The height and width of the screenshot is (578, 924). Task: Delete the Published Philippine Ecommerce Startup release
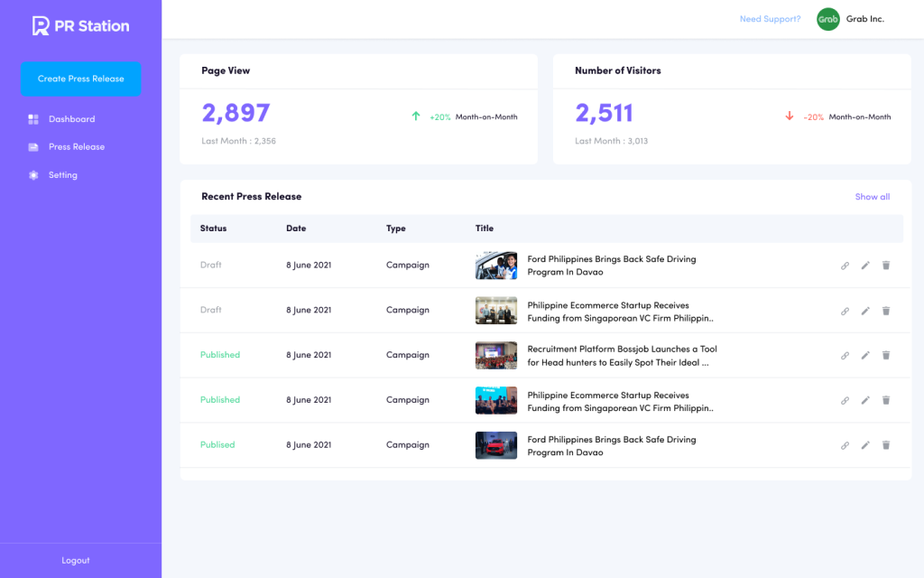pos(886,400)
